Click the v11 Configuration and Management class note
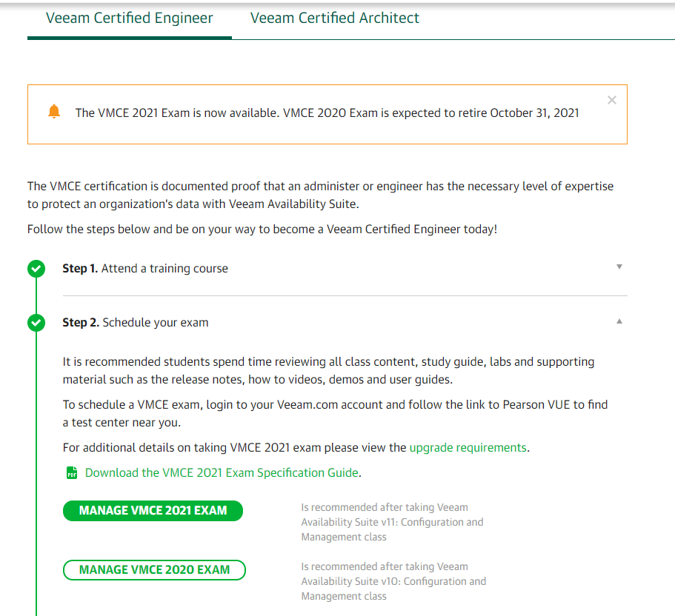The width and height of the screenshot is (675, 616). (x=392, y=522)
